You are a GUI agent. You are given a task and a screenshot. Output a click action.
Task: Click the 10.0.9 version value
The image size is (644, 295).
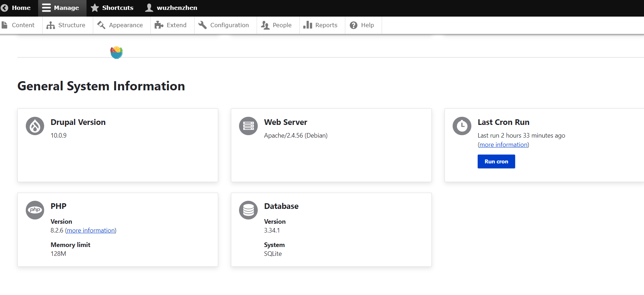[x=59, y=136]
